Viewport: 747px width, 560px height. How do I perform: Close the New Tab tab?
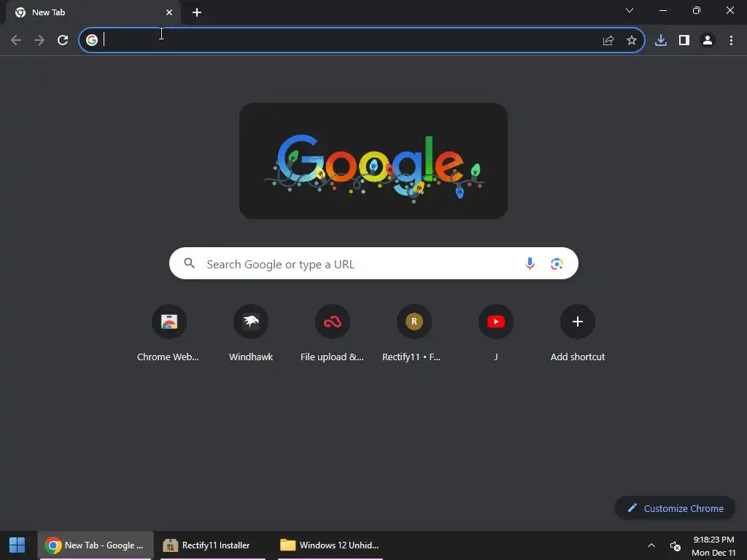pos(169,12)
